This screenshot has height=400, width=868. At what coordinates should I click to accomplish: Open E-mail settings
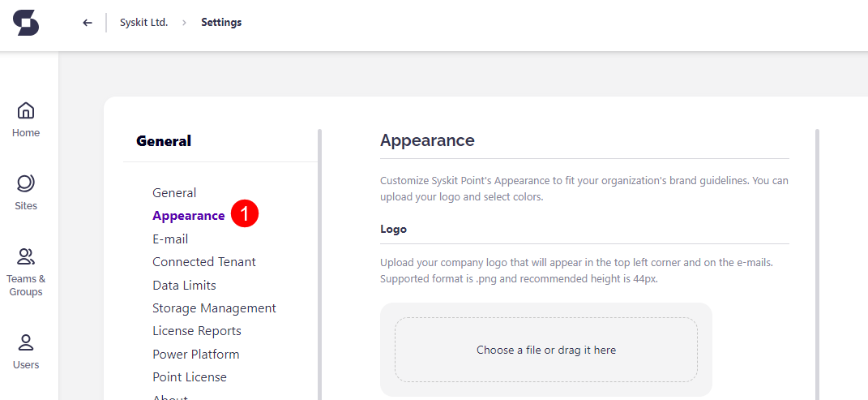[x=170, y=239]
